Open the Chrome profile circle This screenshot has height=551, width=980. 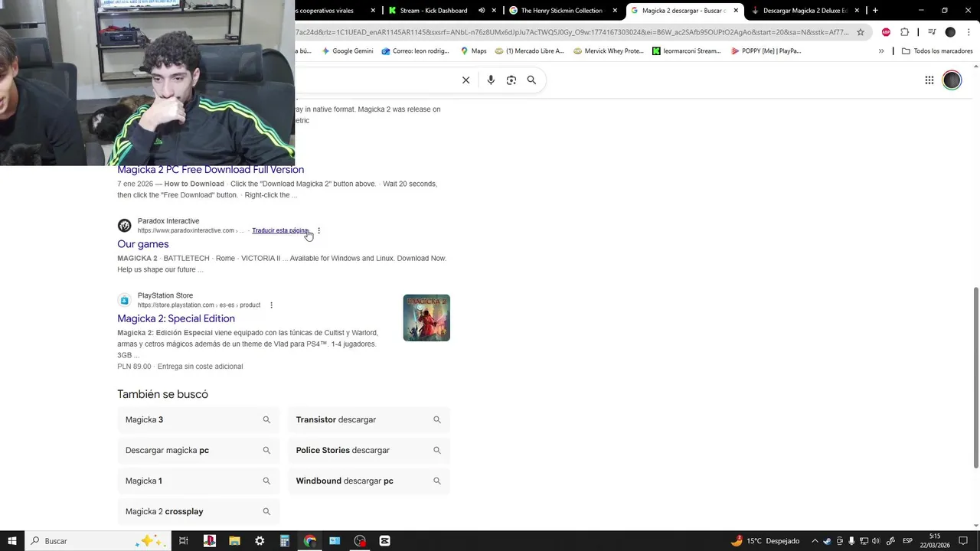coord(950,32)
